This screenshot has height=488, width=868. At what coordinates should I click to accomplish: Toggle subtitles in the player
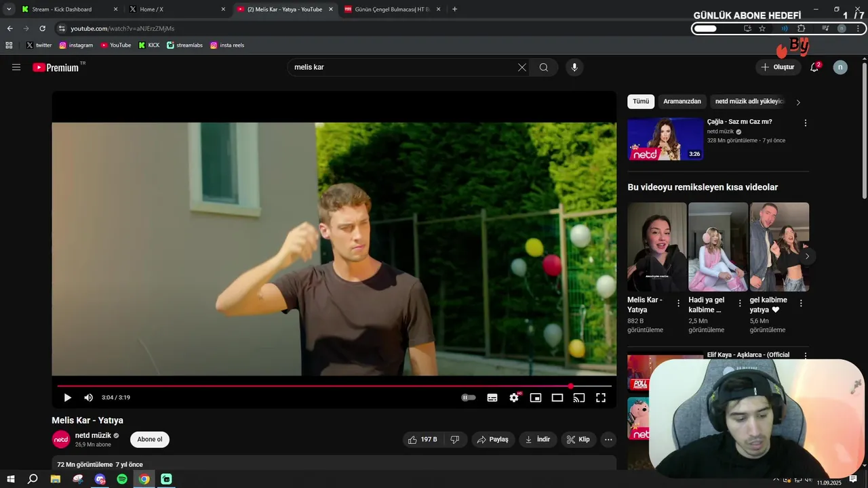click(x=492, y=398)
